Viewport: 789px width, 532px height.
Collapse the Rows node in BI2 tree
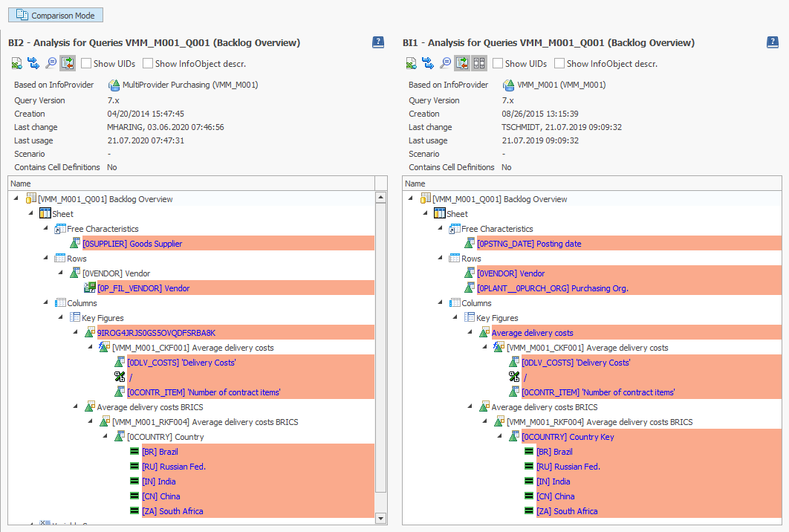point(45,258)
